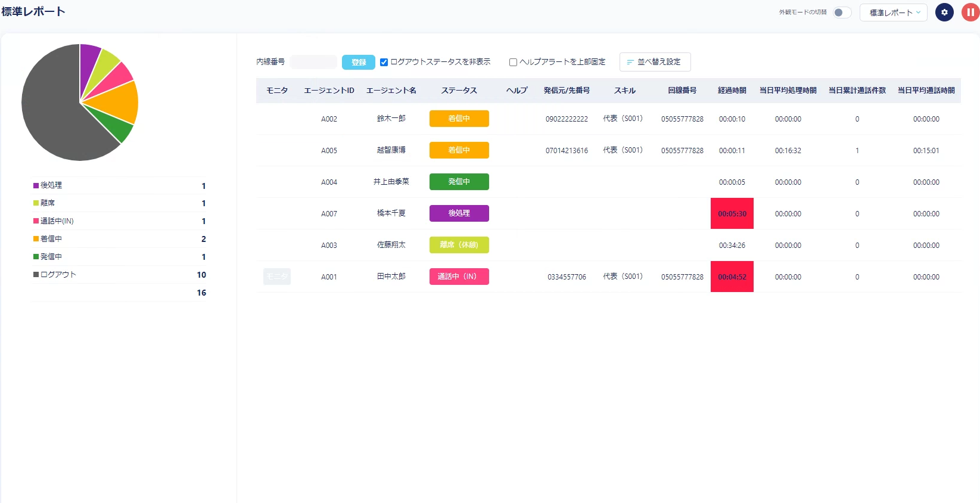Sort by ステータス column header

(x=459, y=91)
